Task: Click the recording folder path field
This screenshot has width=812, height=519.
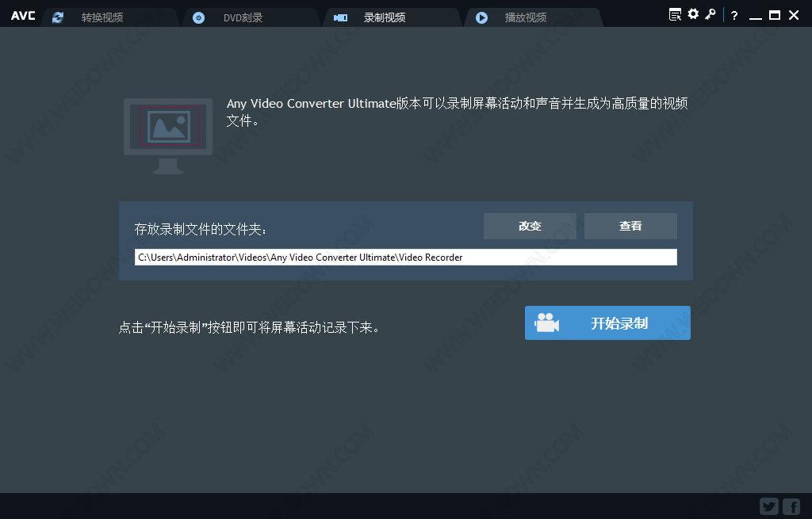Action: coord(405,258)
